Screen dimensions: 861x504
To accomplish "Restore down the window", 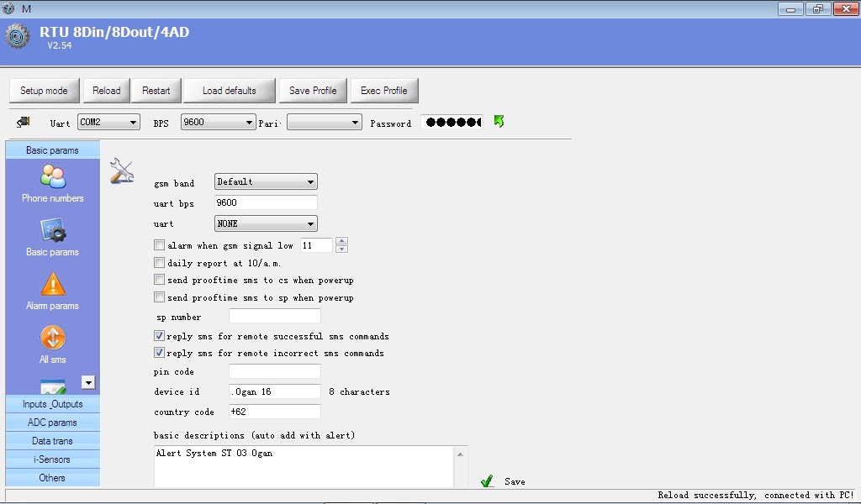I will coord(818,8).
